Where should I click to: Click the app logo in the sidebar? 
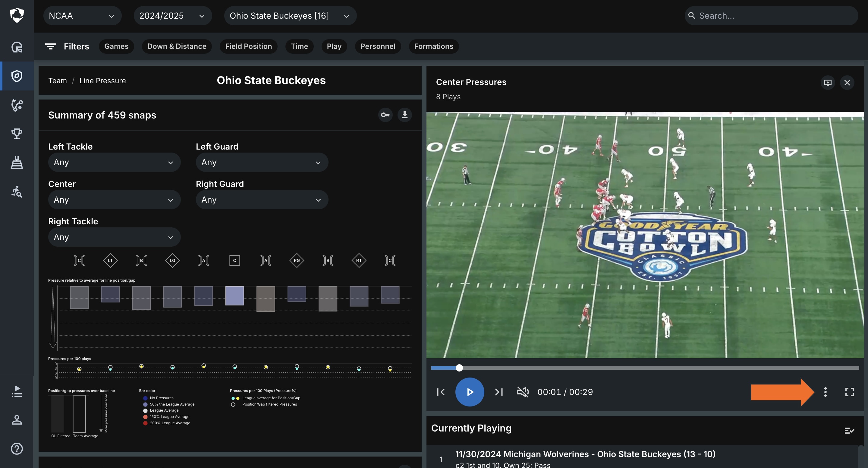point(17,15)
